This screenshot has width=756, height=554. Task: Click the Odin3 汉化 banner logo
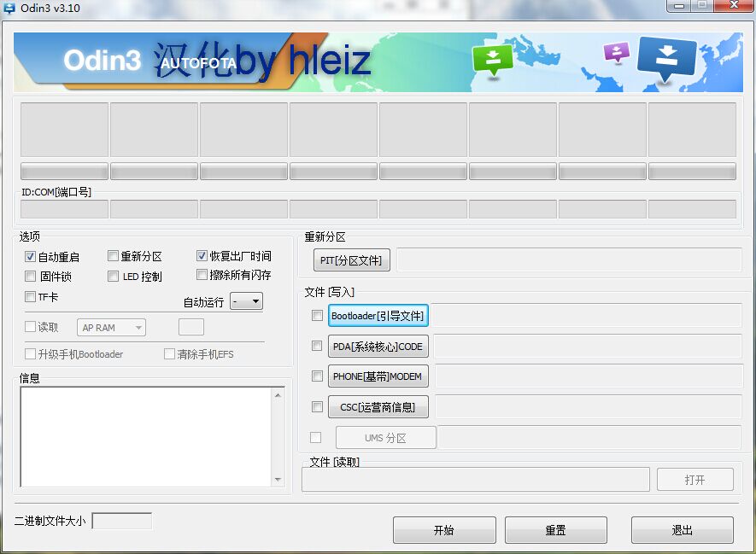coord(217,61)
